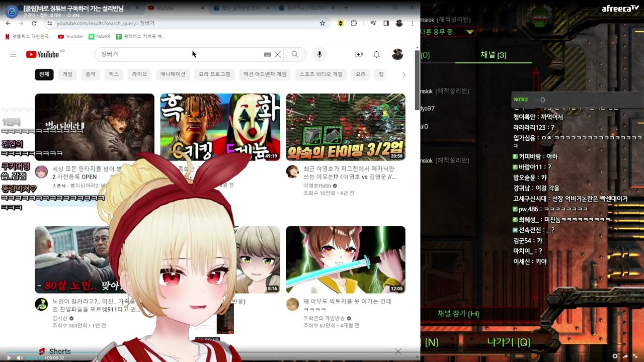This screenshot has height=362, width=644.
Task: Switch to the YouTube browser tab
Action: (176, 8)
